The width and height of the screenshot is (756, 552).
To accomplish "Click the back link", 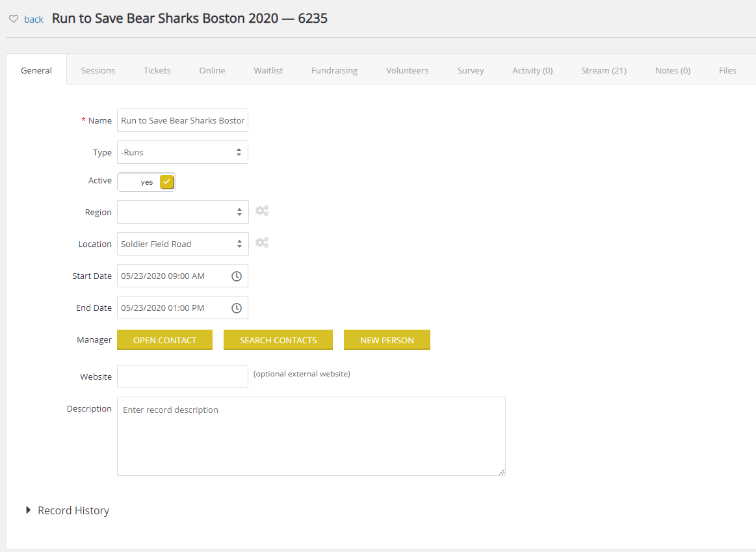I will tap(34, 20).
